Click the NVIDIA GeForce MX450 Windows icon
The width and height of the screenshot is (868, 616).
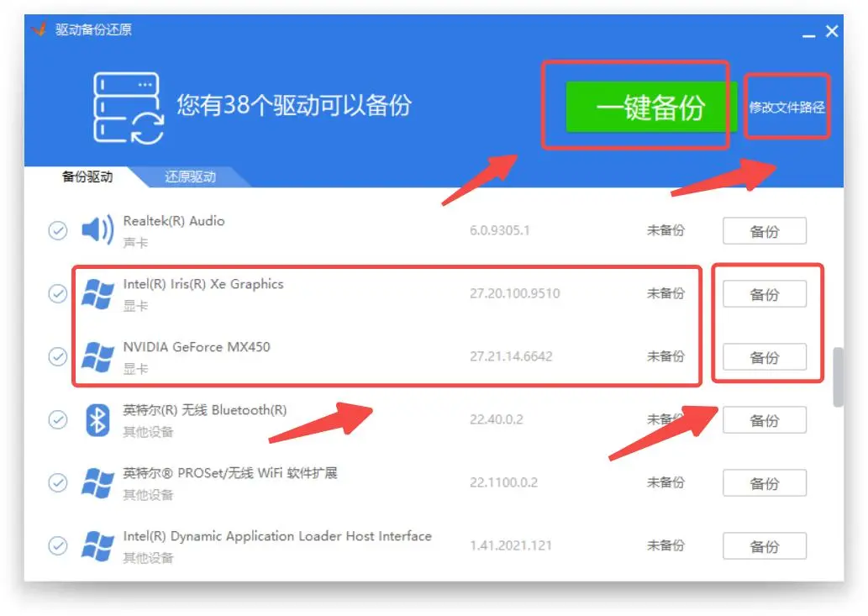[x=97, y=357]
